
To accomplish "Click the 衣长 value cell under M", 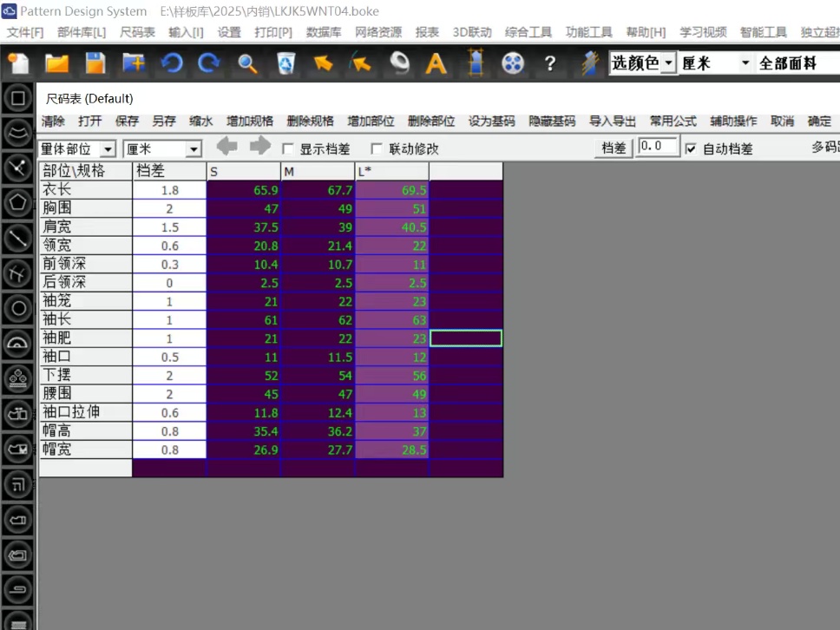I will (x=318, y=190).
